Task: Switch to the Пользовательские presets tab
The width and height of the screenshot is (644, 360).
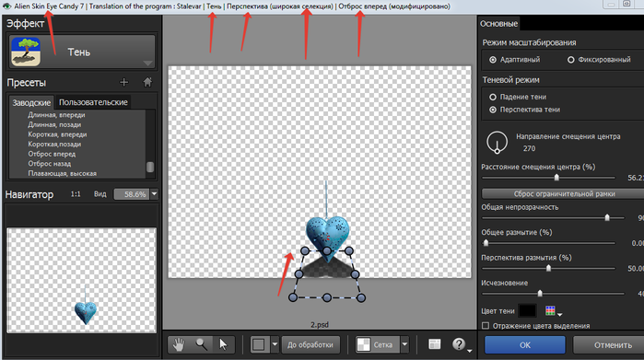Action: pos(93,102)
